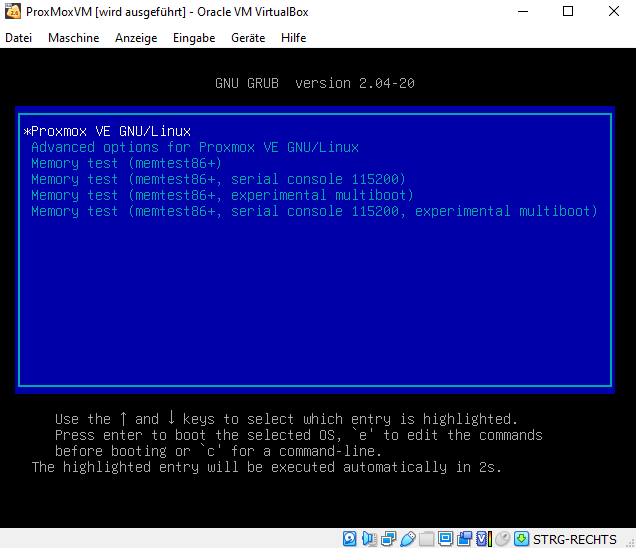The height and width of the screenshot is (548, 636).
Task: Maximize the VirtualBox window
Action: click(568, 11)
